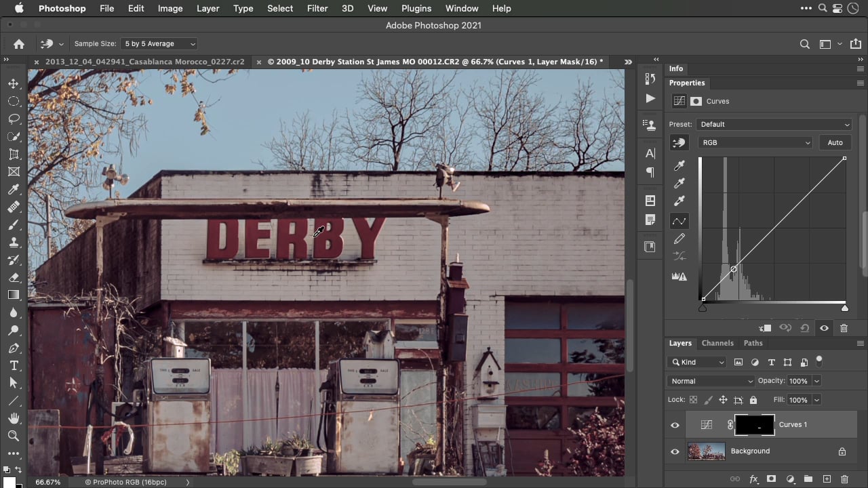The height and width of the screenshot is (488, 868).
Task: Select the Eyedropper tool in toolbar
Action: (14, 189)
